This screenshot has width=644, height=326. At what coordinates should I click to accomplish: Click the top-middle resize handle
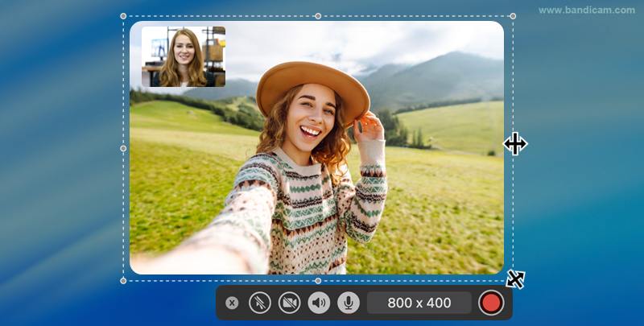318,16
